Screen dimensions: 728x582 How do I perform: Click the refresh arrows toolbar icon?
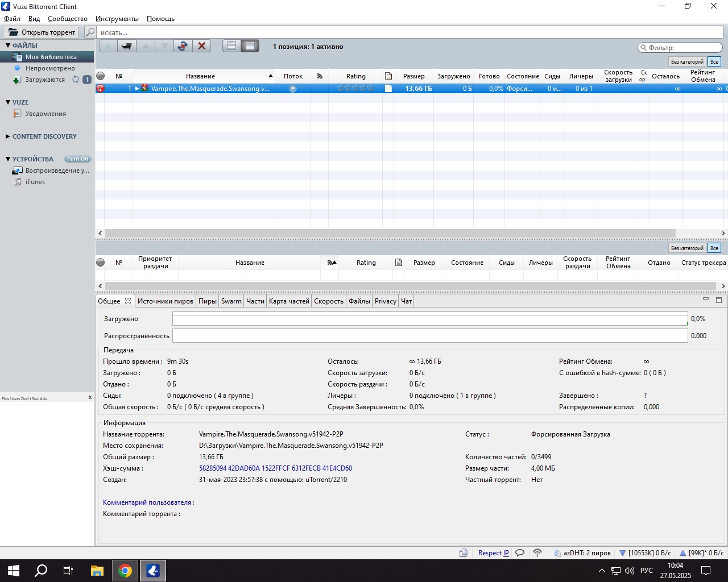pos(183,46)
